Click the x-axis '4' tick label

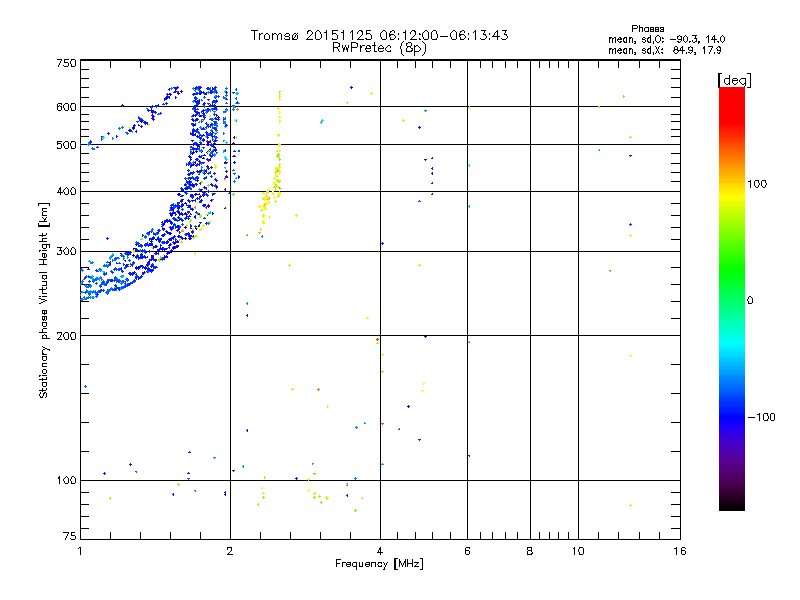(x=380, y=551)
